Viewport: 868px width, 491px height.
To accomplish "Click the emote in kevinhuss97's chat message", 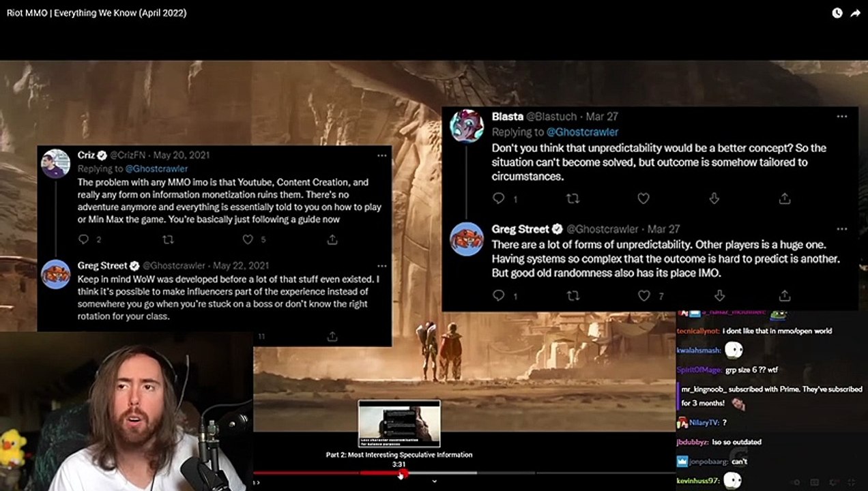I will click(732, 481).
